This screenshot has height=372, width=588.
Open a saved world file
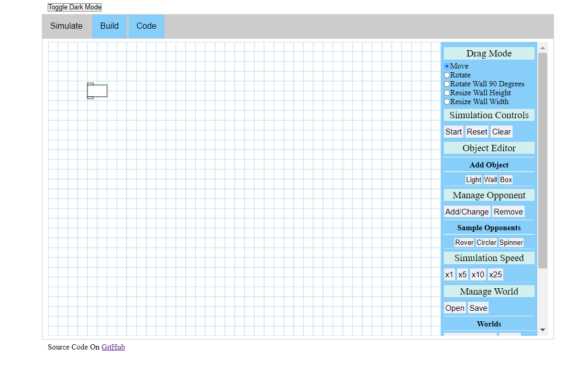pyautogui.click(x=455, y=308)
